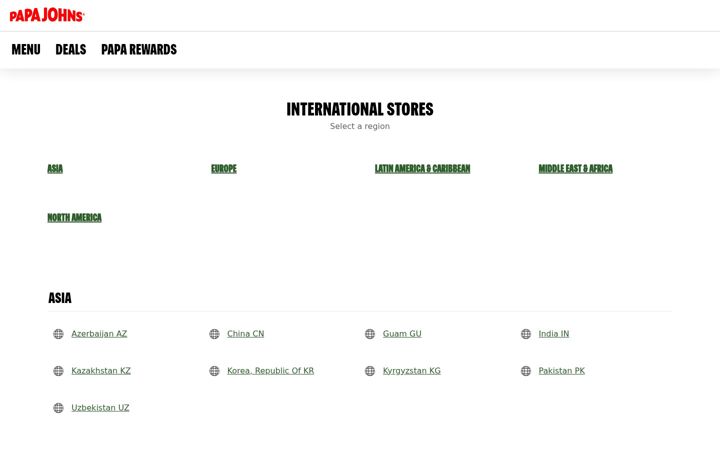720x450 pixels.
Task: Click the Papa Johns logo
Action: 47,15
